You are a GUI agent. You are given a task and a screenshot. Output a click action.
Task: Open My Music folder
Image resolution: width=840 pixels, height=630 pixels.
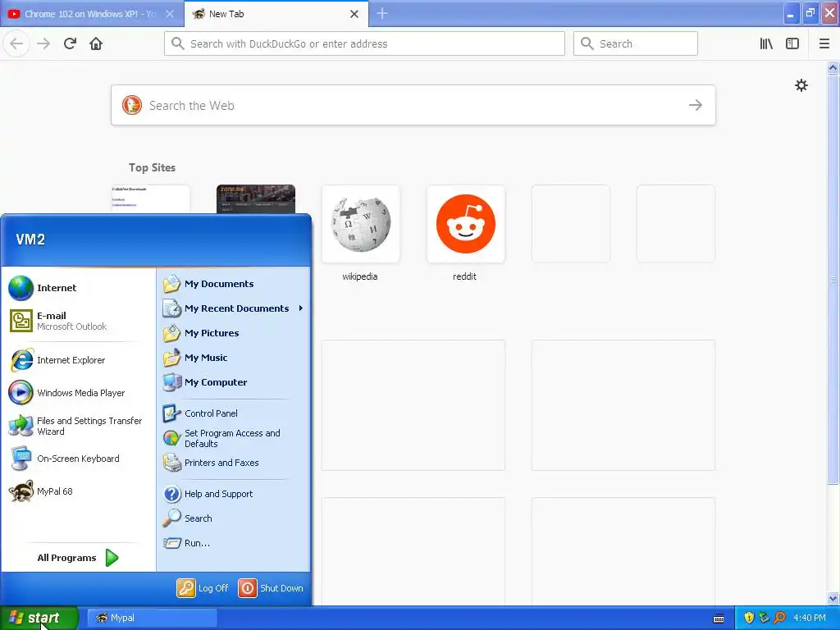click(x=234, y=358)
